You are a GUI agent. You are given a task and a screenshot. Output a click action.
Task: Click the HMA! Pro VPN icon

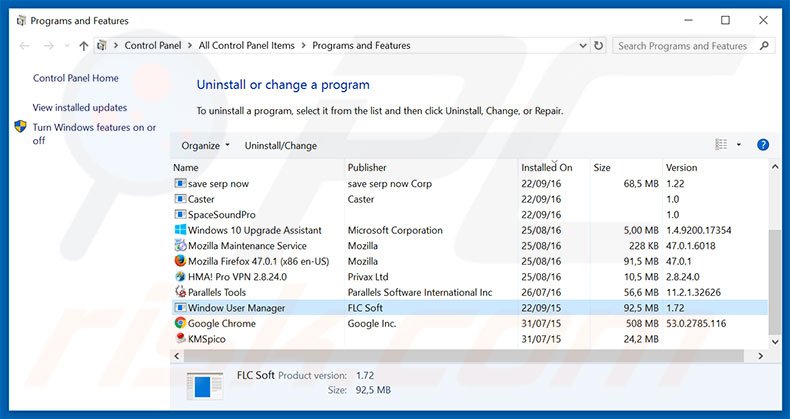pos(180,276)
